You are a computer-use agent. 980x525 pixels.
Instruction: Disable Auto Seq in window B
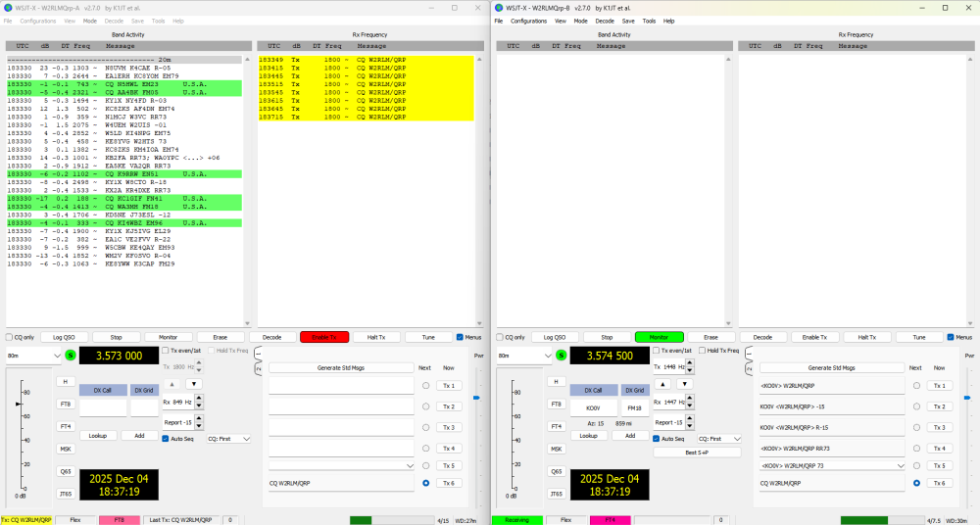click(x=657, y=439)
